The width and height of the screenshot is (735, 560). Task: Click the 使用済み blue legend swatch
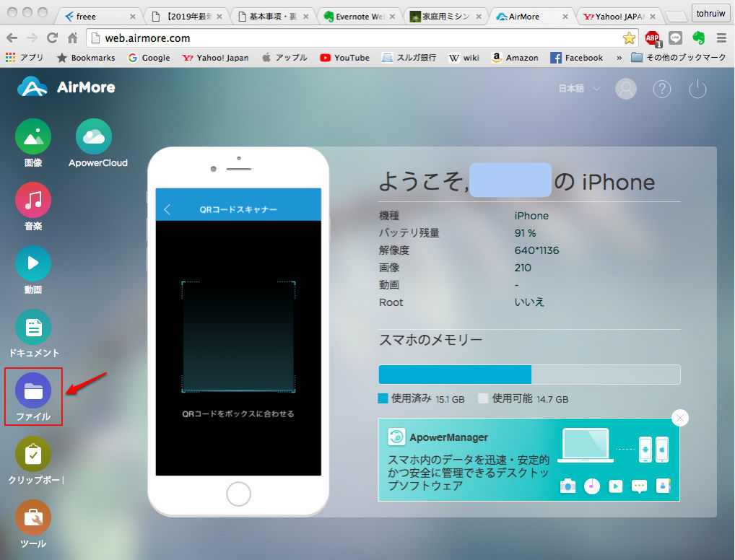pos(383,398)
